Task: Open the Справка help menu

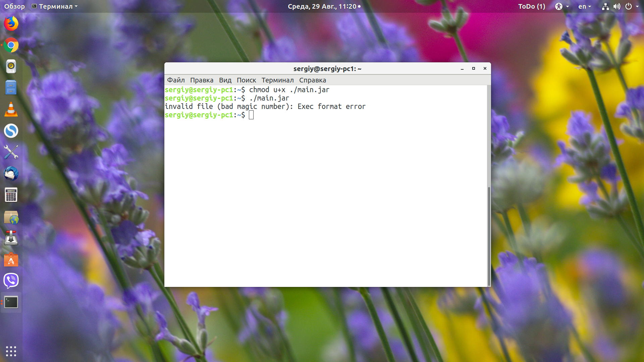Action: 312,80
